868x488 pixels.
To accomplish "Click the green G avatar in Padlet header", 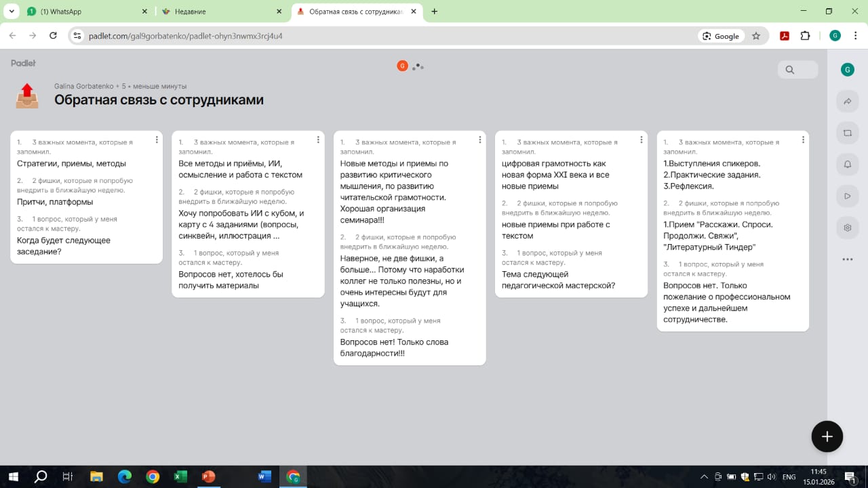I will (847, 70).
